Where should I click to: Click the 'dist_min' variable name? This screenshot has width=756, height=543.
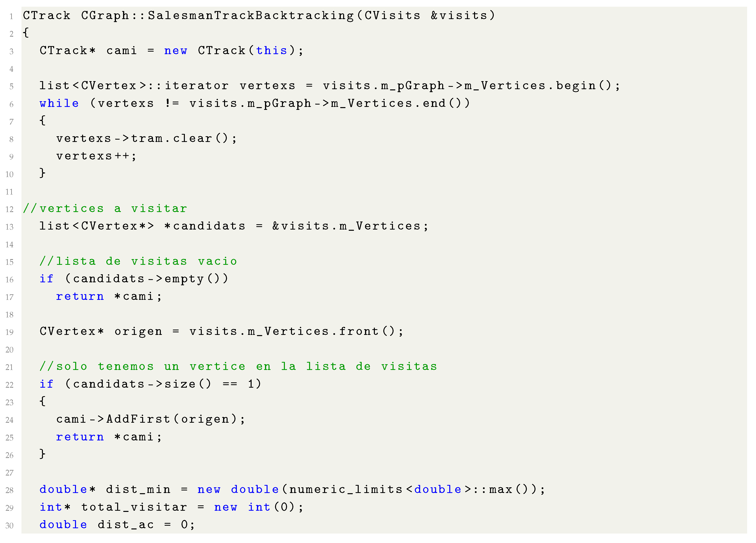click(x=138, y=489)
